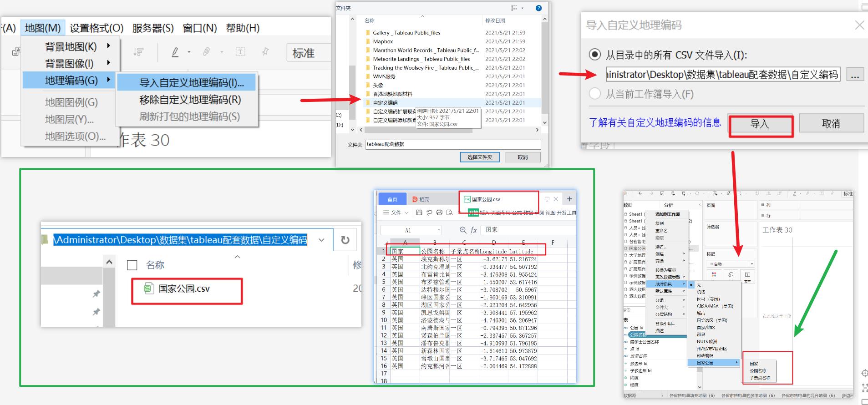This screenshot has height=405, width=868.
Task: Click the paperclip group members icon
Action: tap(207, 52)
